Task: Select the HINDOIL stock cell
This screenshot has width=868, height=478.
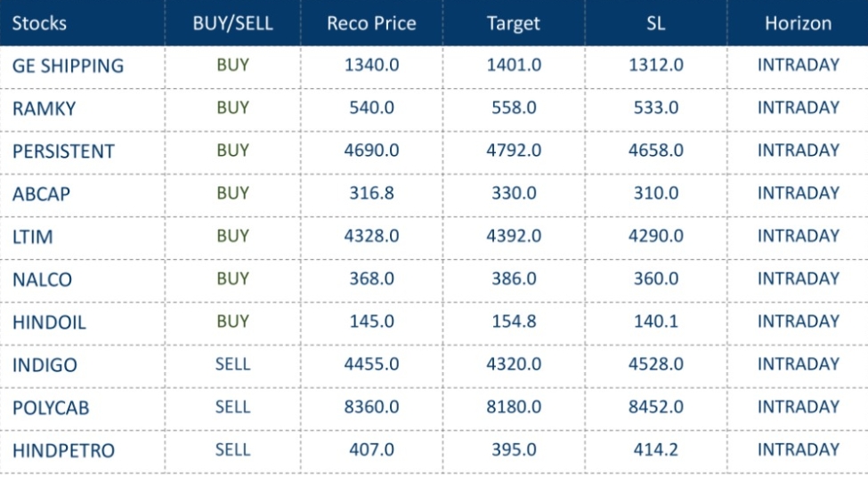Action: pyautogui.click(x=49, y=322)
